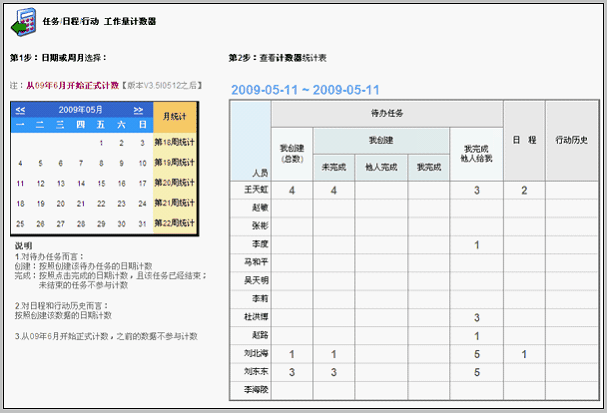Select 第22周统计 week summary
The image size is (608, 414).
176,223
